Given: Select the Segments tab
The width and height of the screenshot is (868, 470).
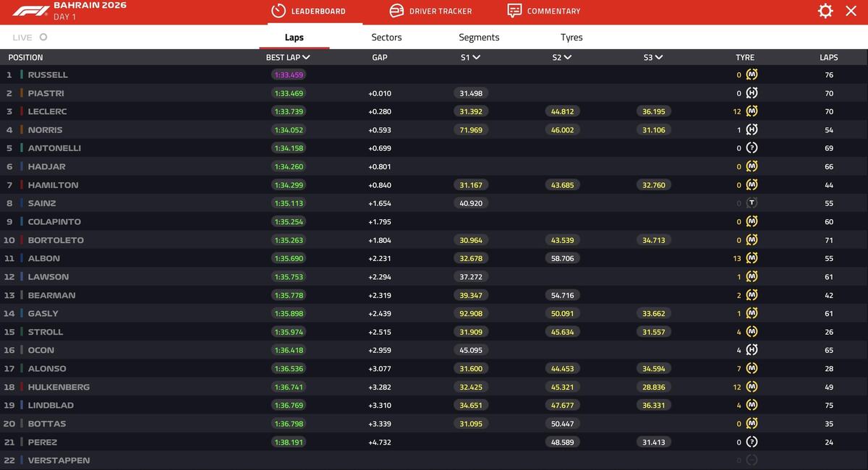Looking at the screenshot, I should point(479,37).
